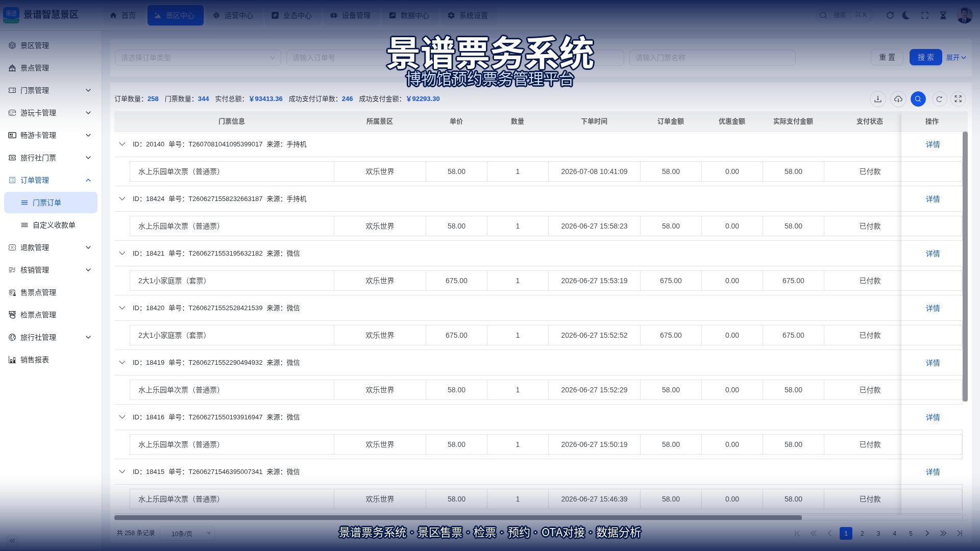Screen dimensions: 980x551
Task: Click the hourglass icon in top bar
Action: coord(943,15)
